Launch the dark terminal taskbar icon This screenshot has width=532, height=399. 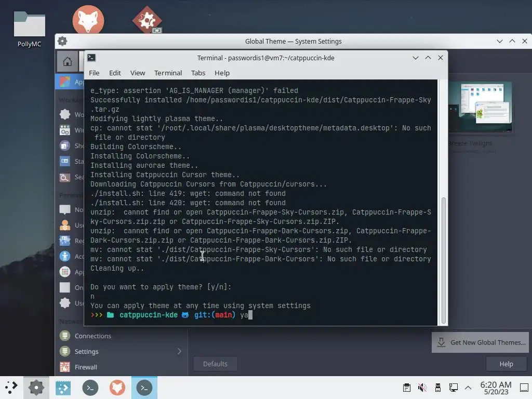tap(90, 388)
